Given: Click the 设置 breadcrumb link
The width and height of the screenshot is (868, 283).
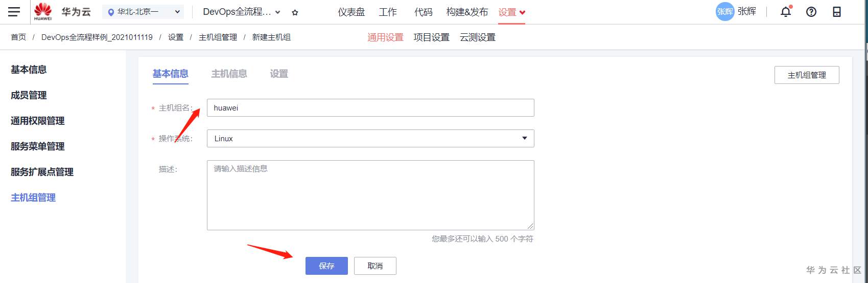Looking at the screenshot, I should pyautogui.click(x=176, y=37).
